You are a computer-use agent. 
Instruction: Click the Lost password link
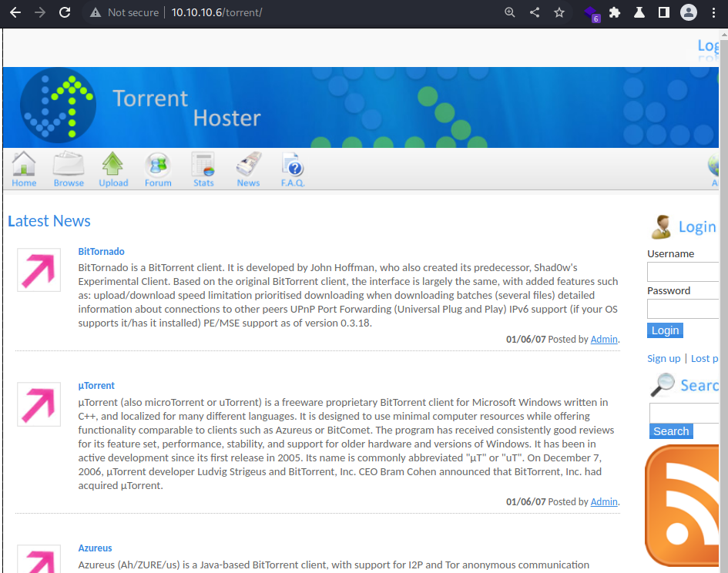704,358
